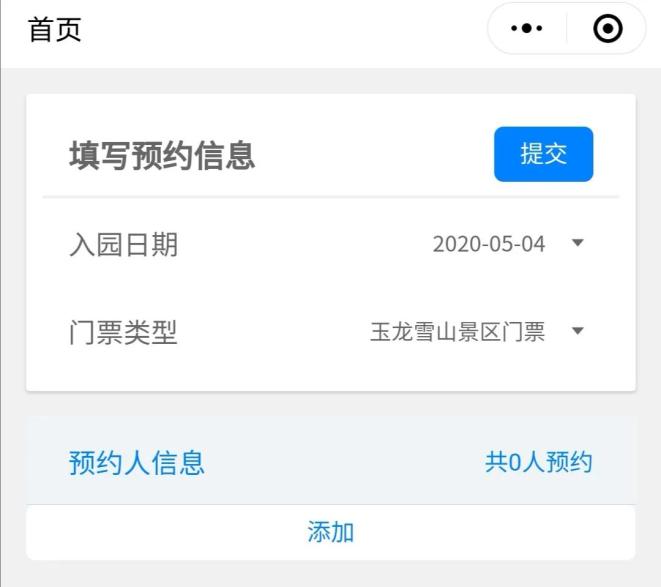Tap the 填写预约信息 card heading
Screen dimensions: 661x587
(x=162, y=156)
